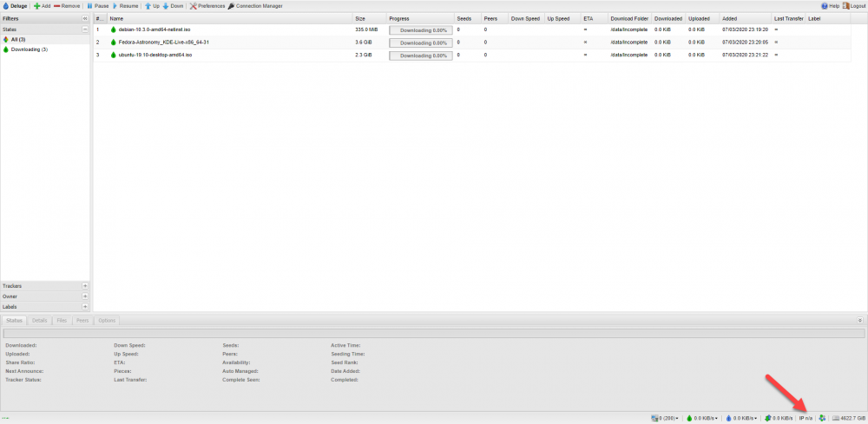Image resolution: width=868 pixels, height=424 pixels.
Task: Sort by the Label column header
Action: click(x=828, y=19)
